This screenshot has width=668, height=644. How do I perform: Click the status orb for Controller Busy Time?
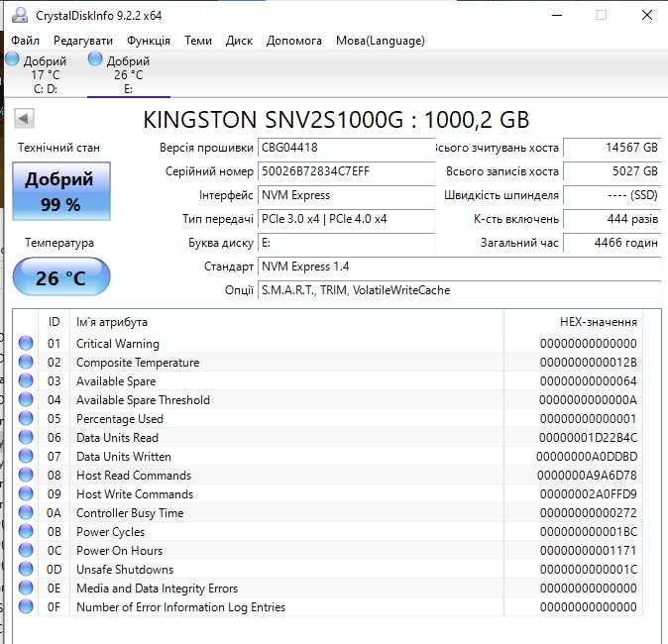click(x=26, y=512)
